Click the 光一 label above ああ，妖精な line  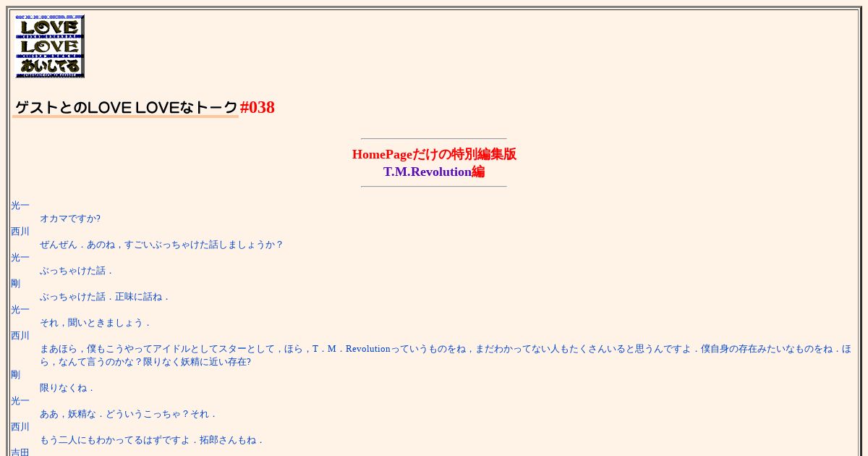(x=20, y=401)
